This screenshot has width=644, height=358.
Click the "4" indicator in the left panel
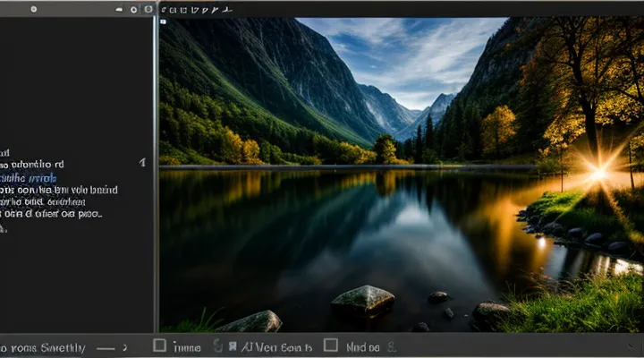(x=142, y=163)
